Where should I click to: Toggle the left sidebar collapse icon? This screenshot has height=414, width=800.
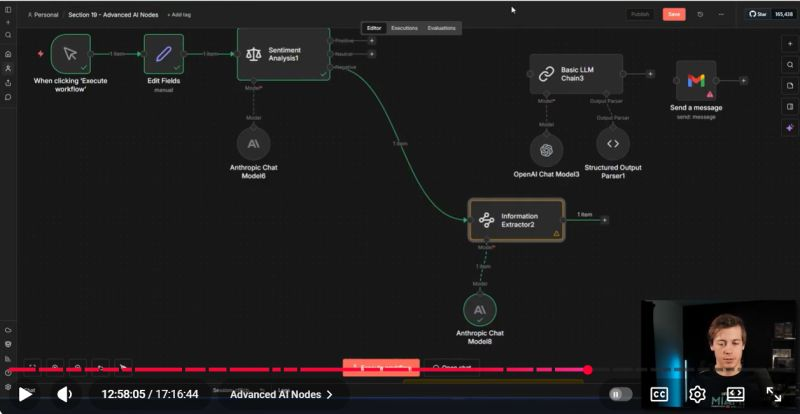point(8,10)
